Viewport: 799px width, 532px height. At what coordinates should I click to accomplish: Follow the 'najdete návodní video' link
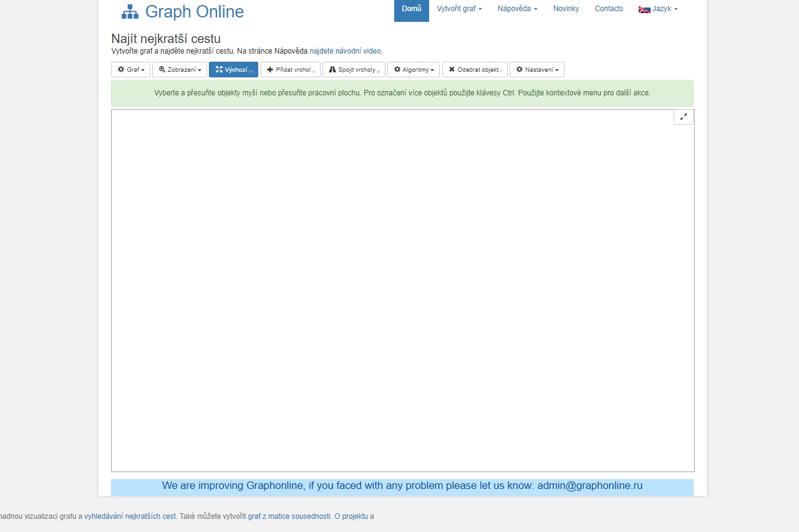pos(346,51)
